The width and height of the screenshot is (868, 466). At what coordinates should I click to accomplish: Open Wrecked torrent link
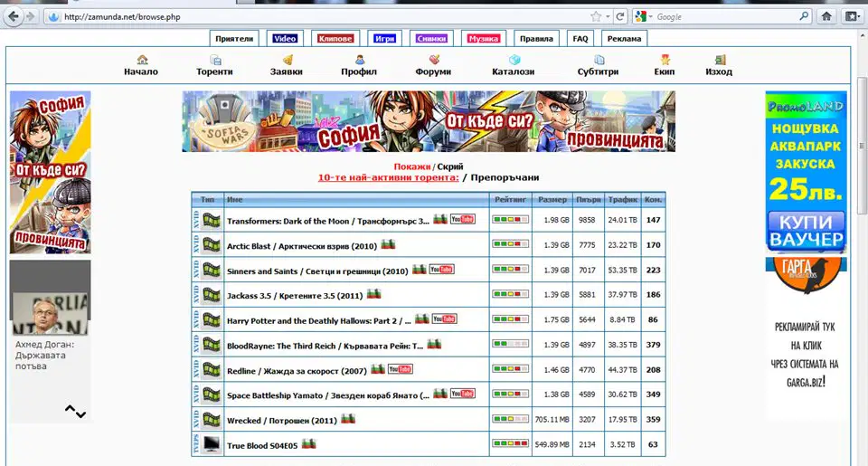[x=282, y=421]
